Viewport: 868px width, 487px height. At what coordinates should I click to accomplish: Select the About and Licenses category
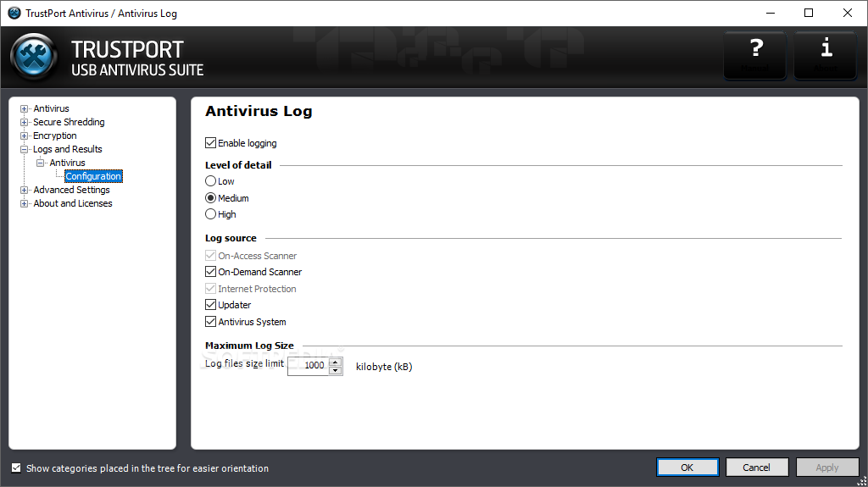pyautogui.click(x=73, y=203)
